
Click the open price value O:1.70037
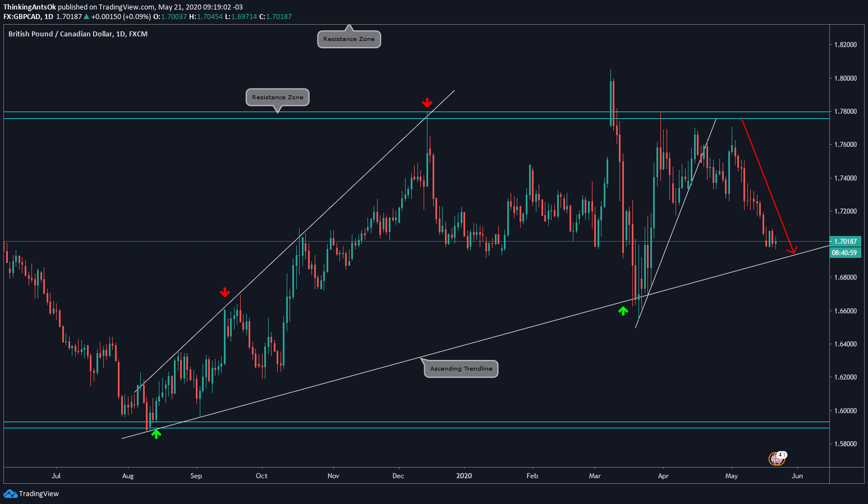[170, 17]
